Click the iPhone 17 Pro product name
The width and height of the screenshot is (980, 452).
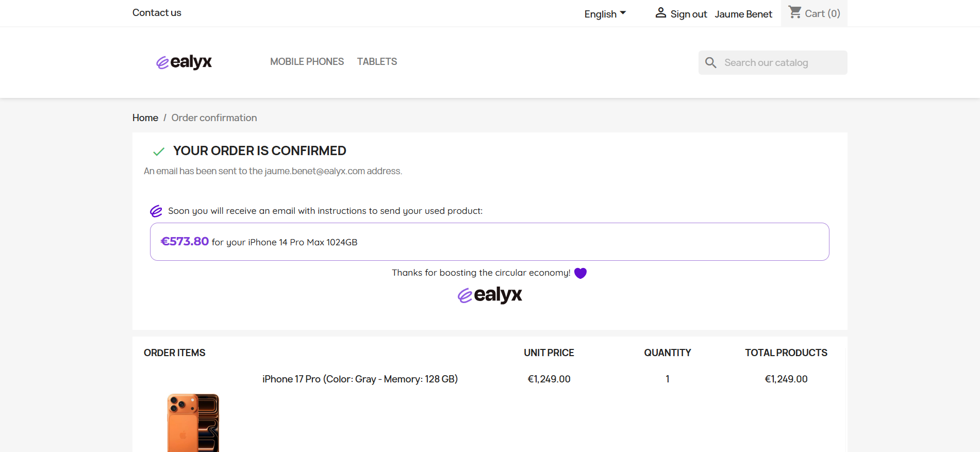tap(360, 379)
